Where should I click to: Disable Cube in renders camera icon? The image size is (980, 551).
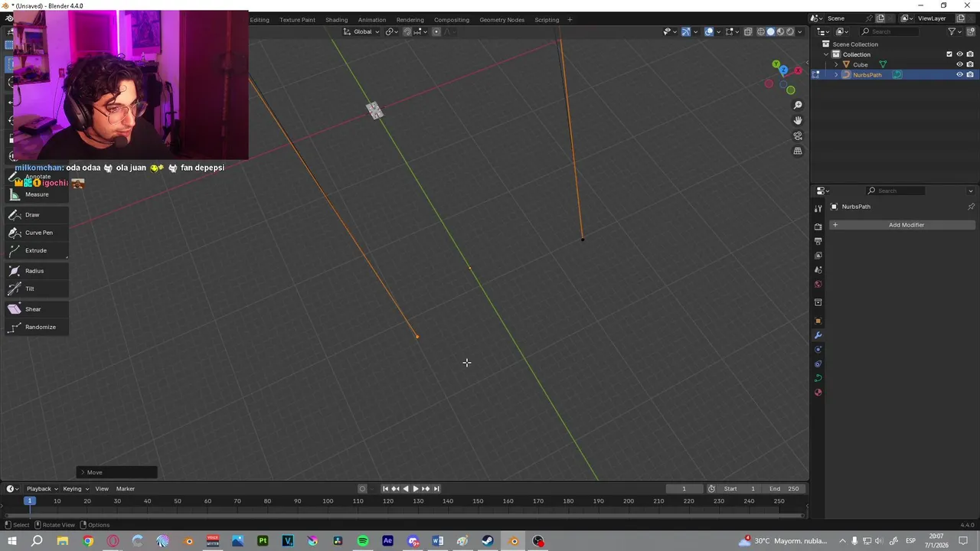click(x=970, y=64)
